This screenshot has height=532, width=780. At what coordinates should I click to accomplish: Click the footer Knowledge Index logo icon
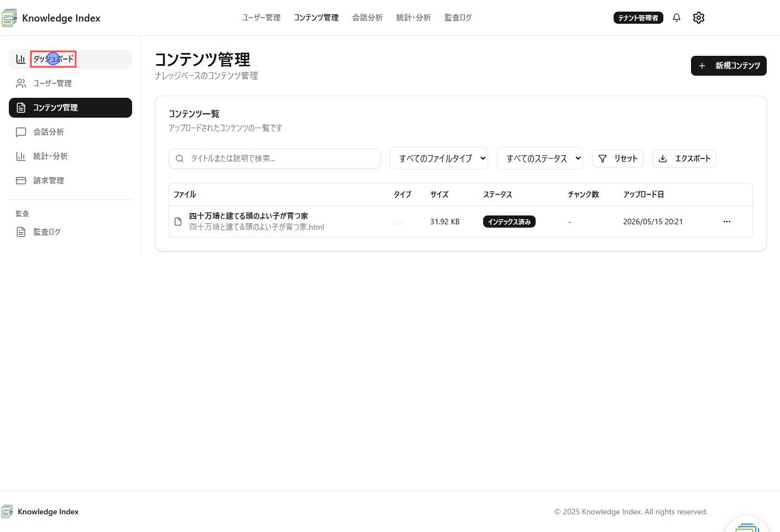click(7, 512)
